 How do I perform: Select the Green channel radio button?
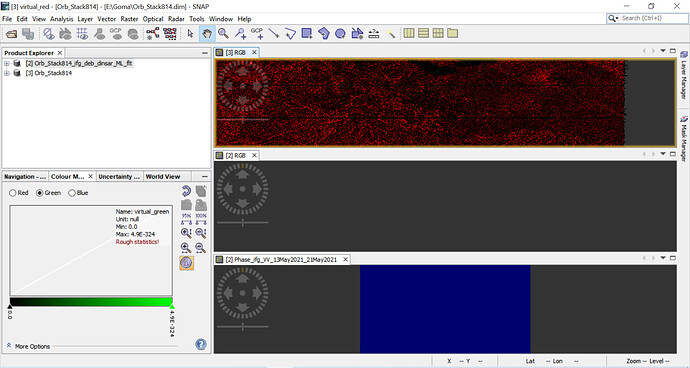click(40, 193)
